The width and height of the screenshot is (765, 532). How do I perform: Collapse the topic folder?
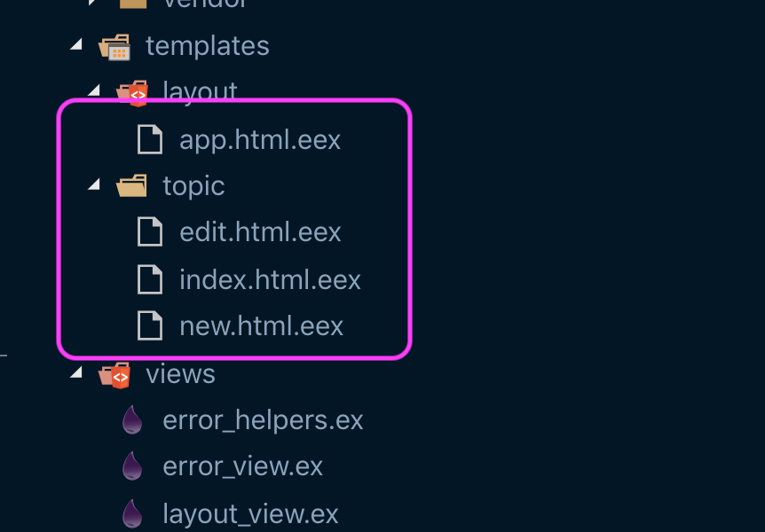pos(93,184)
